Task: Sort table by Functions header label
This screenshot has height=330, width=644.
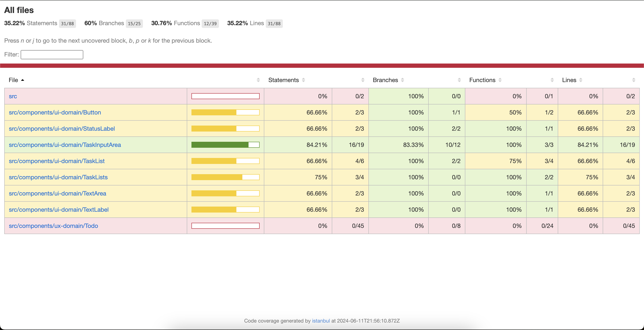Action: point(482,80)
